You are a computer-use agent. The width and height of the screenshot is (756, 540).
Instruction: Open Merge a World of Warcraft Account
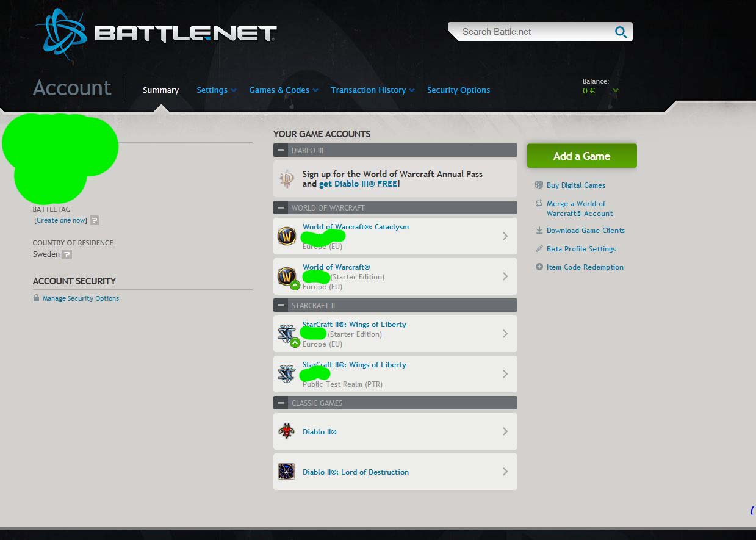pyautogui.click(x=580, y=209)
